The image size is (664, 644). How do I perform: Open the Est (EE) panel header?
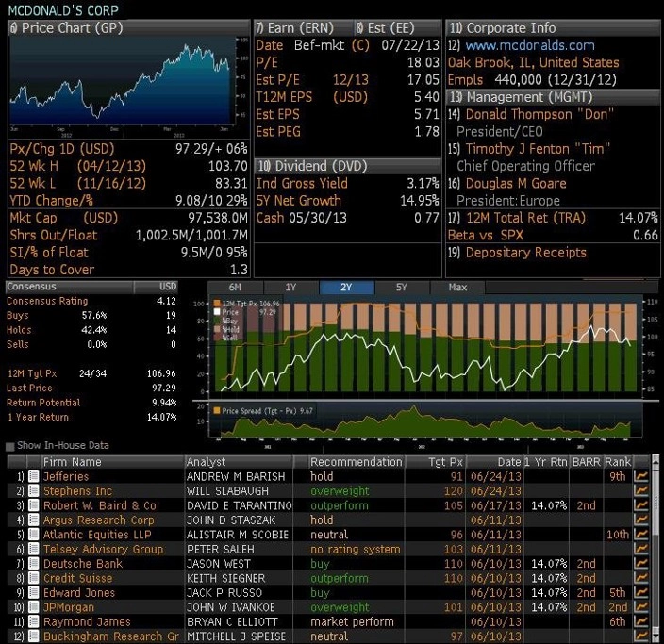coord(397,28)
